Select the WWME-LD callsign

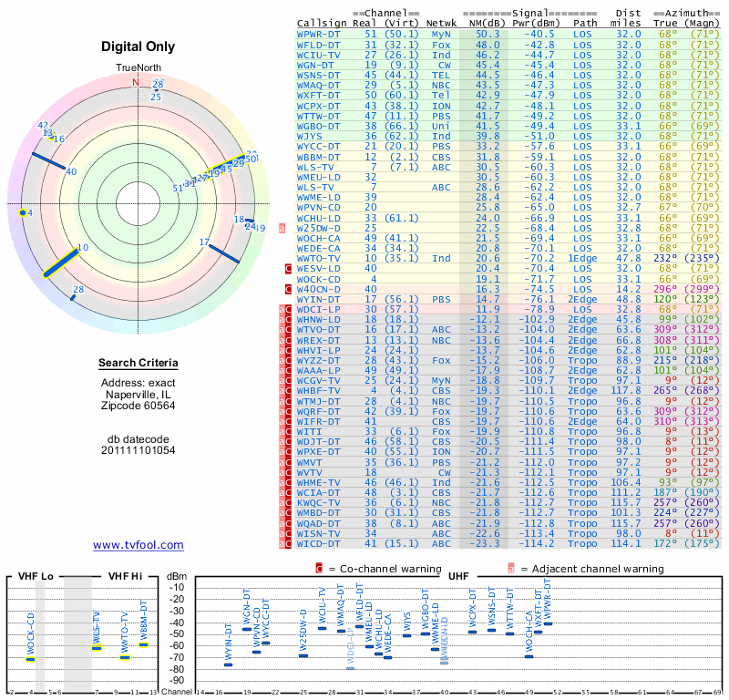click(318, 197)
